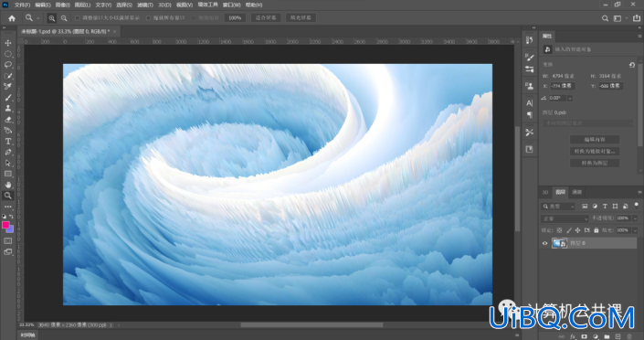
Task: Open the rotation angle dropdown in Properties
Action: pyautogui.click(x=570, y=99)
